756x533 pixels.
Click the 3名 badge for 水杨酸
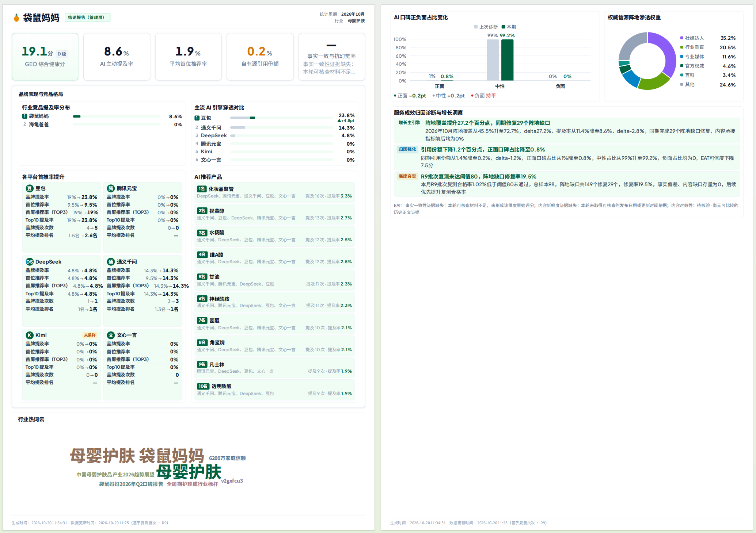pos(202,233)
